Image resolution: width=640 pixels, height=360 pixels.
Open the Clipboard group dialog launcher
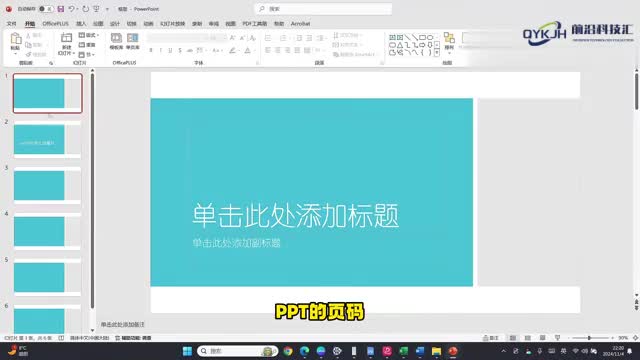pos(51,63)
